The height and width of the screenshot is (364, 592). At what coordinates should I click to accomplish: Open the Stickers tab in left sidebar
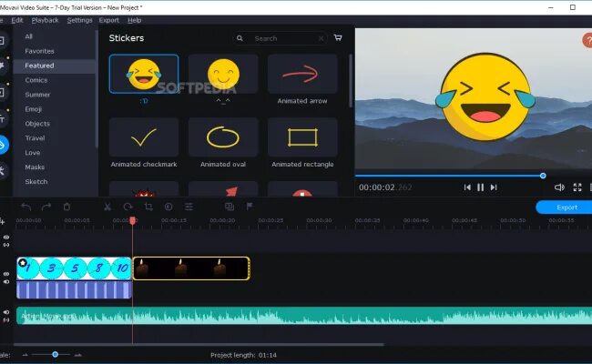[2, 145]
